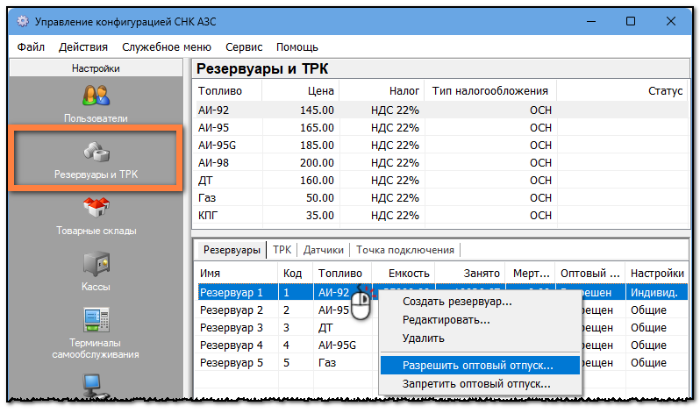Image resolution: width=700 pixels, height=413 pixels.
Task: Select the Резервуары и ТРК sidebar icon
Action: coord(96,152)
